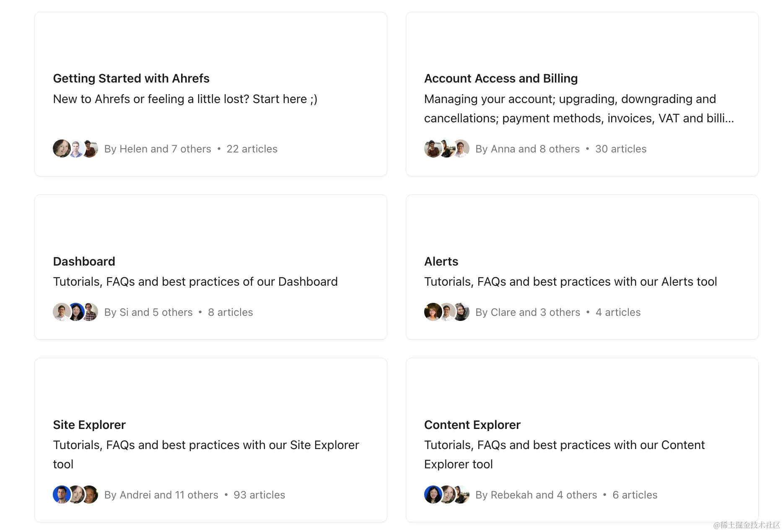Go to the Content Explorer collection heading
The width and height of the screenshot is (783, 532).
pos(472,425)
